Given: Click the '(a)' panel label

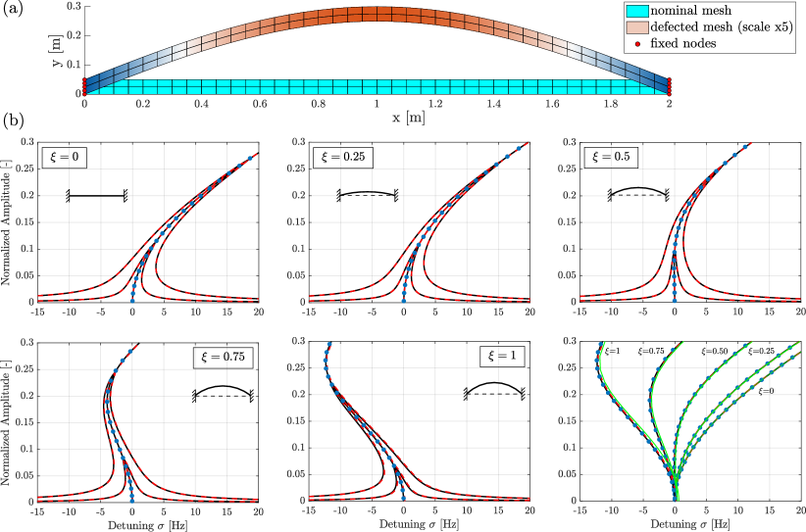Looking at the screenshot, I should pyautogui.click(x=13, y=10).
